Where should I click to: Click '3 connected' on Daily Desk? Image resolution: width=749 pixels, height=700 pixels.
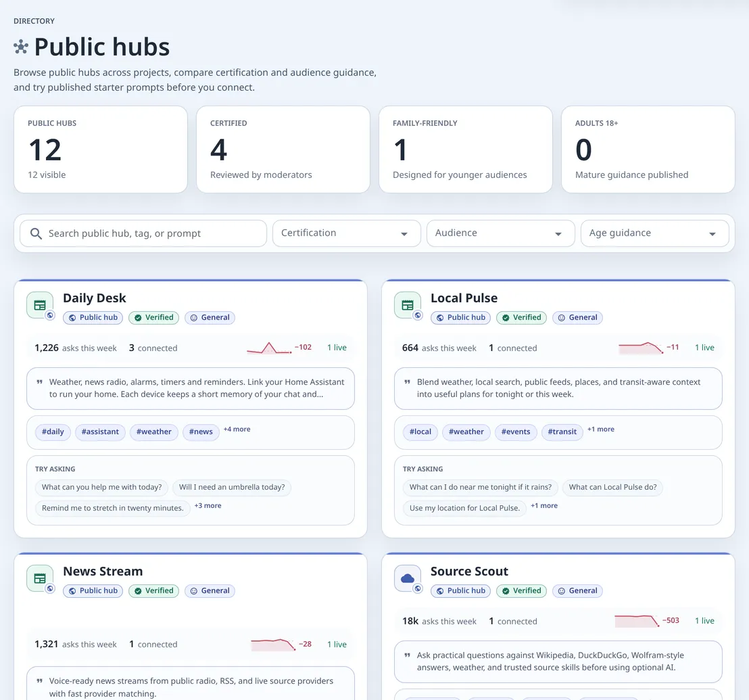[153, 348]
